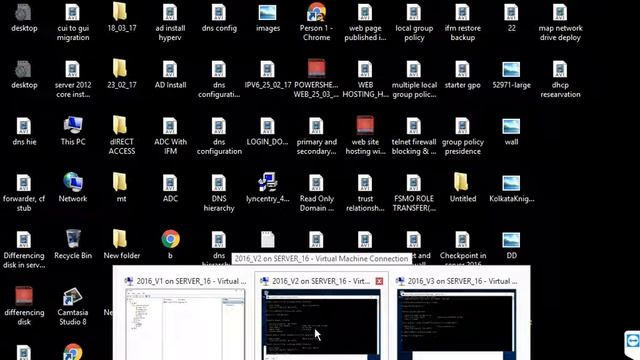Select 'web site hosting wi...' file icon
Image resolution: width=640 pixels, height=360 pixels.
tap(365, 125)
